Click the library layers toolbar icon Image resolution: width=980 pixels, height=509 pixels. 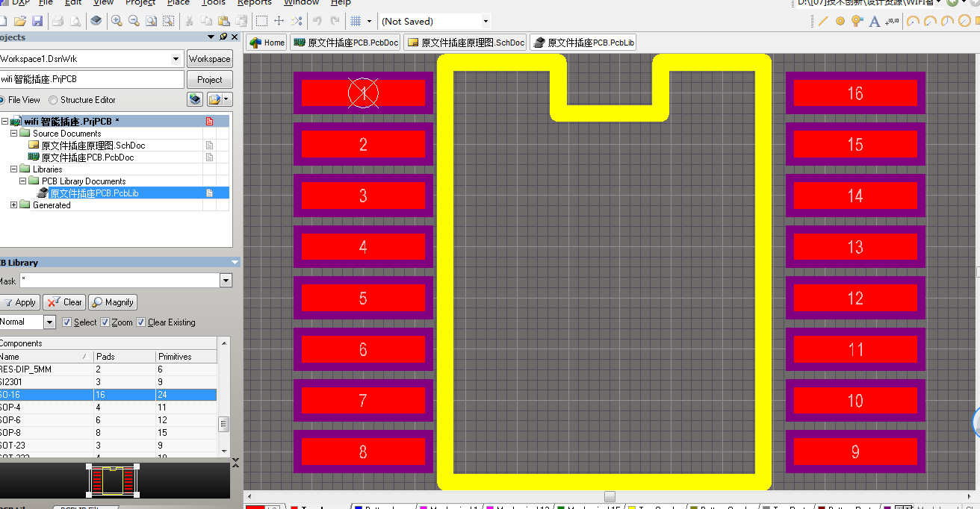(96, 21)
